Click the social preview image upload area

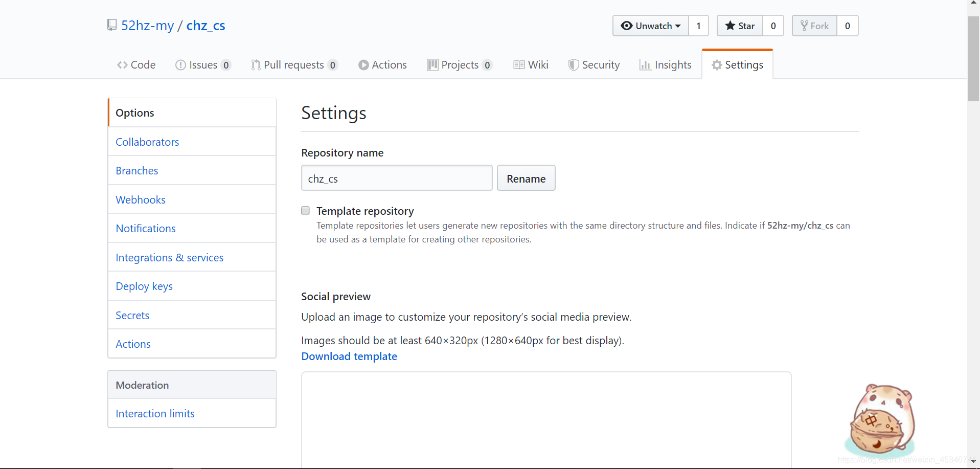(546, 420)
